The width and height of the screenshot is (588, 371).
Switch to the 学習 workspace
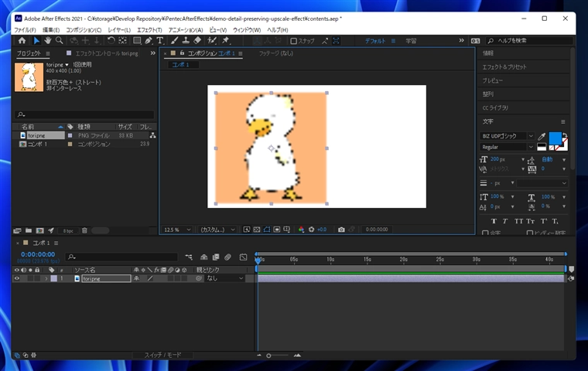coord(411,40)
